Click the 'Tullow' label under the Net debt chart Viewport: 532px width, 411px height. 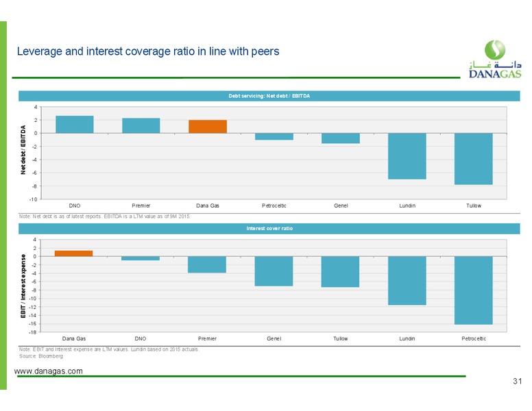click(x=474, y=206)
